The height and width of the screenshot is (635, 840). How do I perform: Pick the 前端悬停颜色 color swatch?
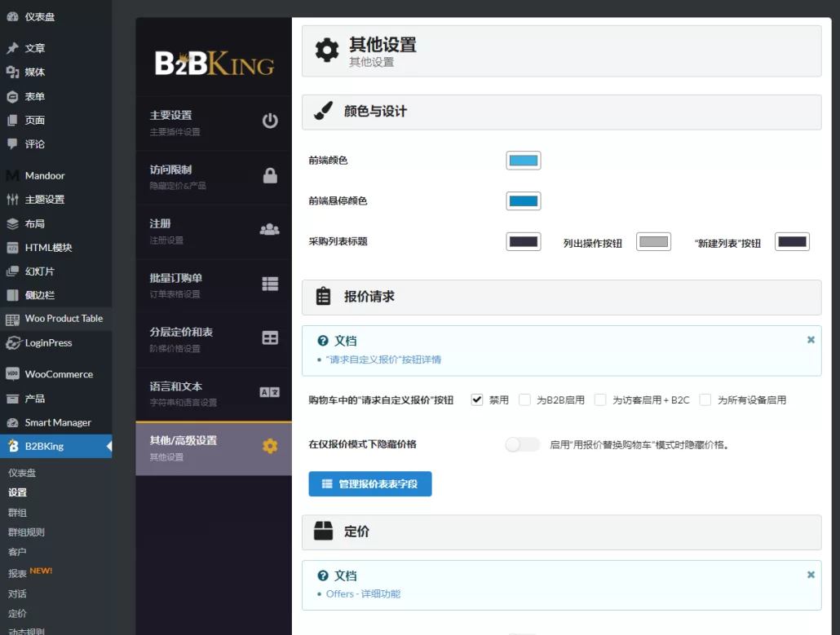(x=524, y=201)
